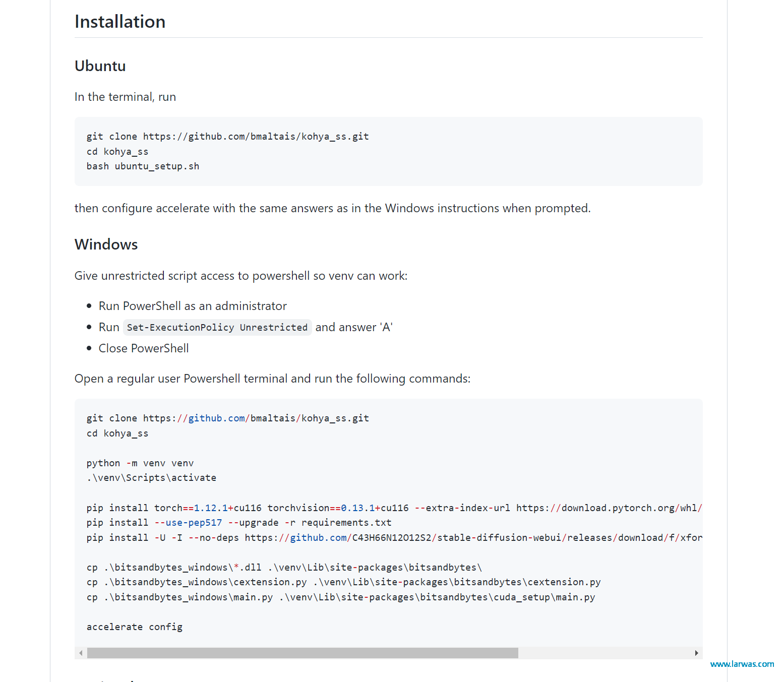Click the Installation heading
This screenshot has width=784, height=682.
pyautogui.click(x=120, y=22)
